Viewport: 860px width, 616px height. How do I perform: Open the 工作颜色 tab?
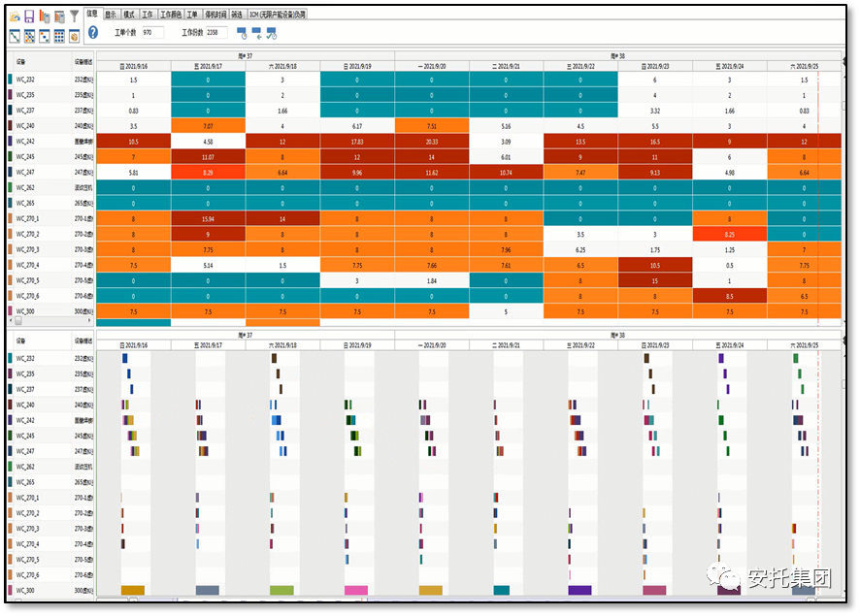[171, 15]
